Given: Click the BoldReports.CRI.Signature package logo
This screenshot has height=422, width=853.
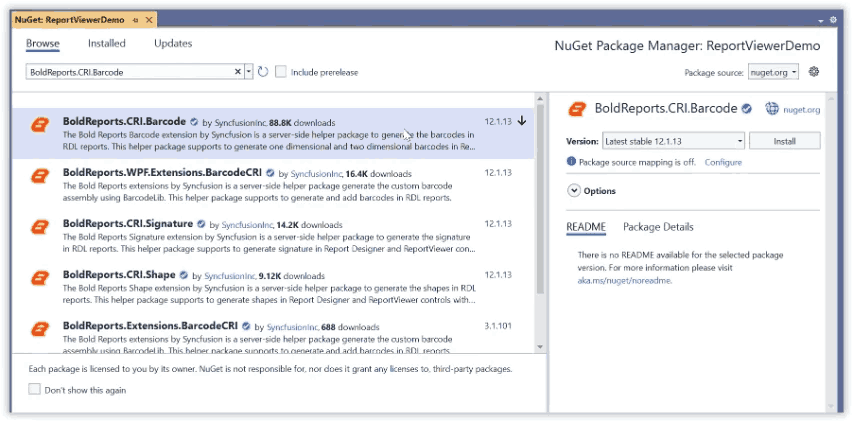Looking at the screenshot, I should pyautogui.click(x=40, y=227).
